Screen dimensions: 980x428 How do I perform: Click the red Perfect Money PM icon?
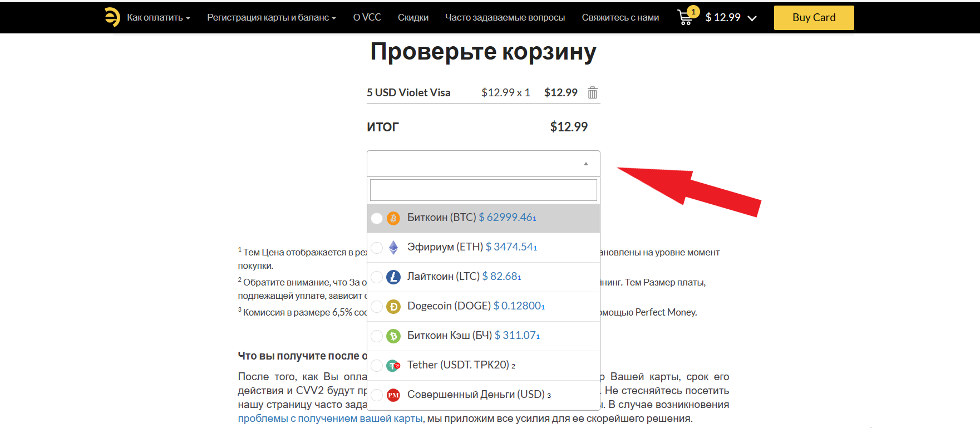coord(393,395)
